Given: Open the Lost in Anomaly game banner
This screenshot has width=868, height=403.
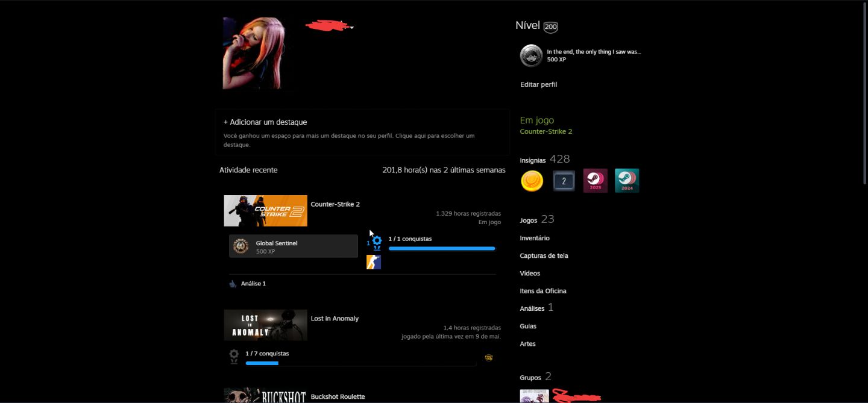Looking at the screenshot, I should (x=266, y=325).
